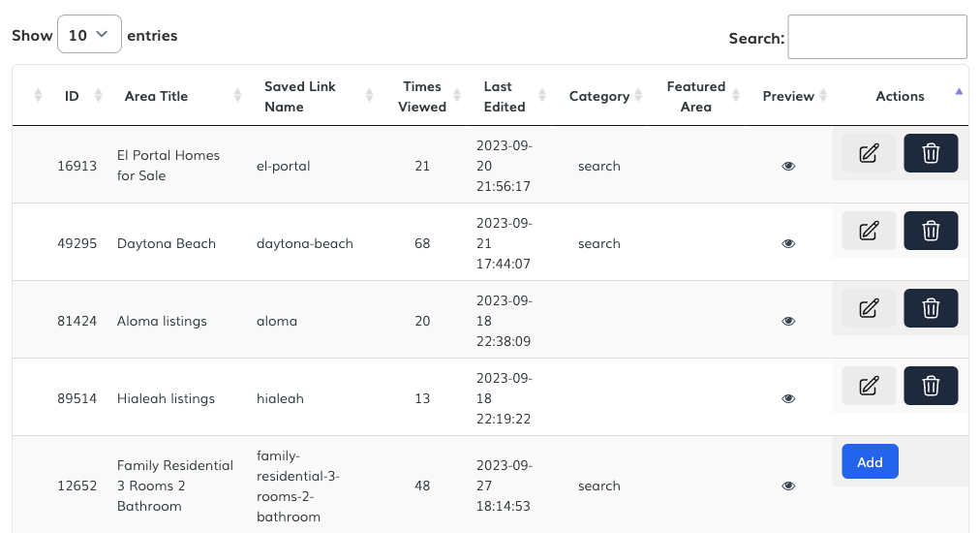Edit the El Portal Homes for Sale row
Screen dimensions: 980x533
pos(869,153)
